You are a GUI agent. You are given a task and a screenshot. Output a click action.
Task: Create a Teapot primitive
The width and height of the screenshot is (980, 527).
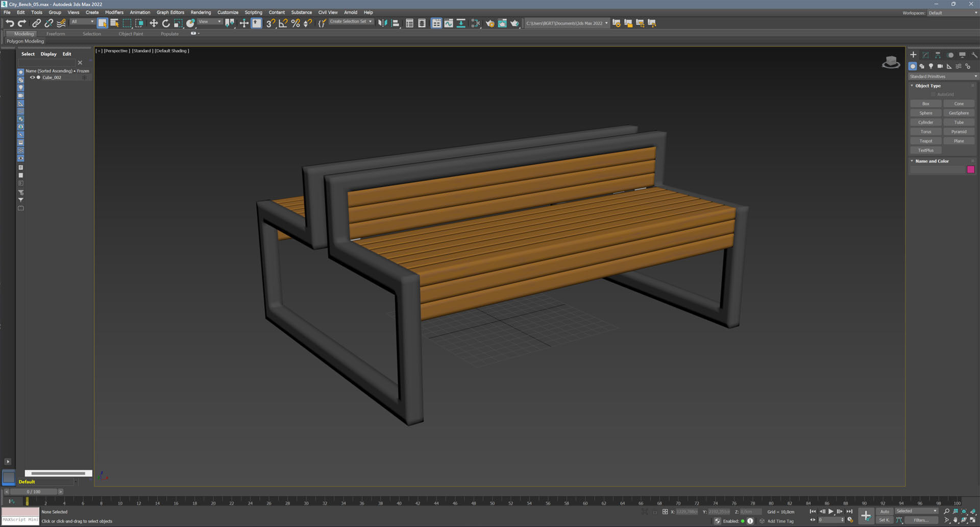(925, 141)
